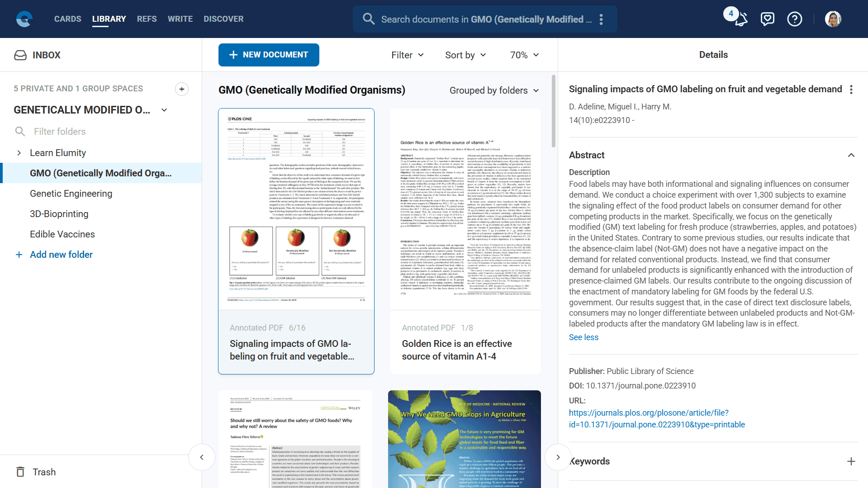Expand the Learn Elumity folder
Viewport: 868px width, 488px height.
coord(19,153)
